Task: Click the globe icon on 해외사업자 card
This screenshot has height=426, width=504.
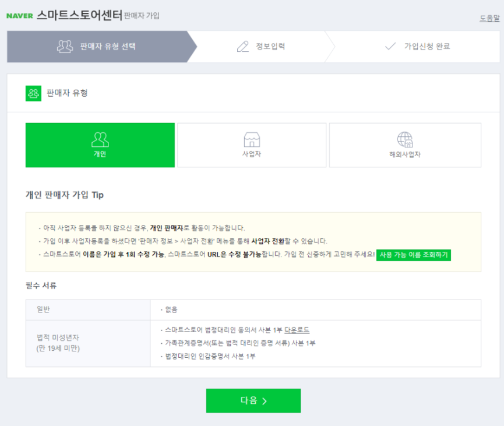Action: click(x=405, y=139)
